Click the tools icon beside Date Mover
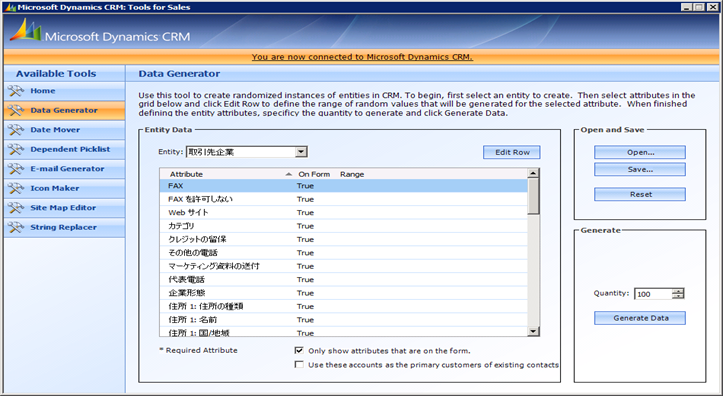The image size is (723, 396). pos(16,130)
